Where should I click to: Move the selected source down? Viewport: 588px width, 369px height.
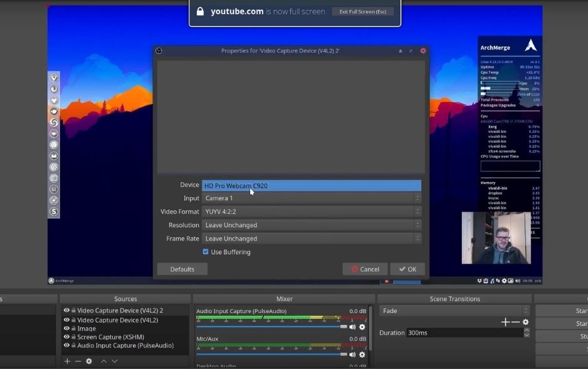[x=115, y=361]
